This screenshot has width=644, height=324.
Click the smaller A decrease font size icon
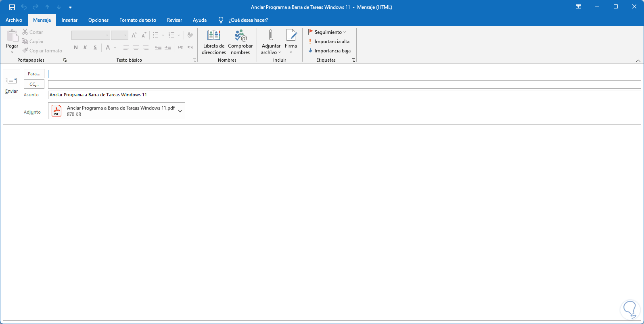tap(144, 35)
